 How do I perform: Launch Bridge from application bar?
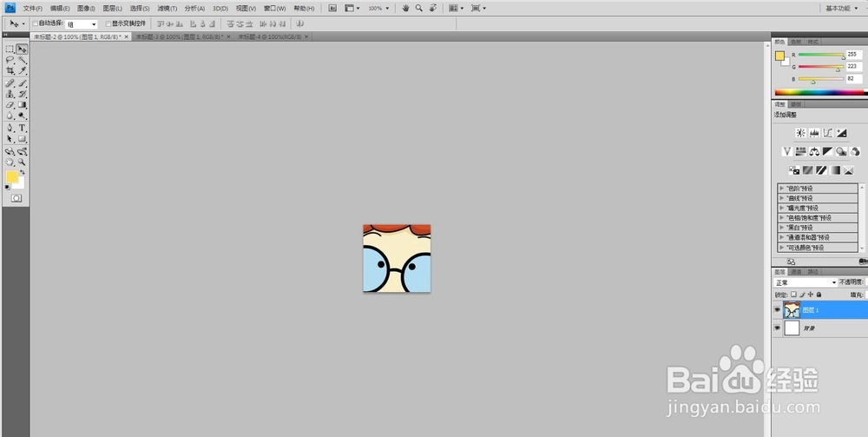[332, 9]
